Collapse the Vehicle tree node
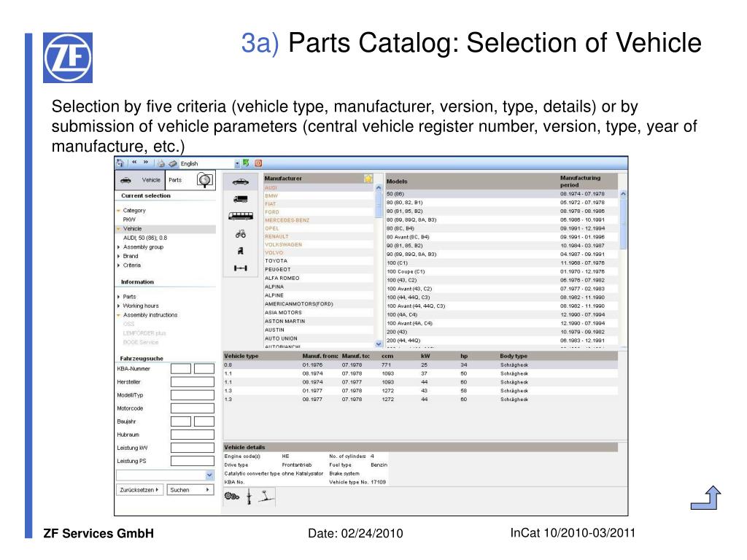 coord(118,229)
